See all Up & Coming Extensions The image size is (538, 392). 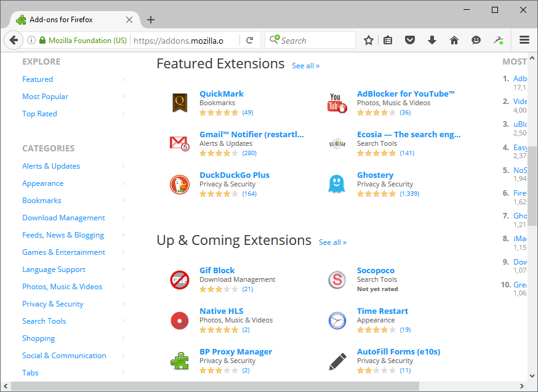click(x=332, y=242)
